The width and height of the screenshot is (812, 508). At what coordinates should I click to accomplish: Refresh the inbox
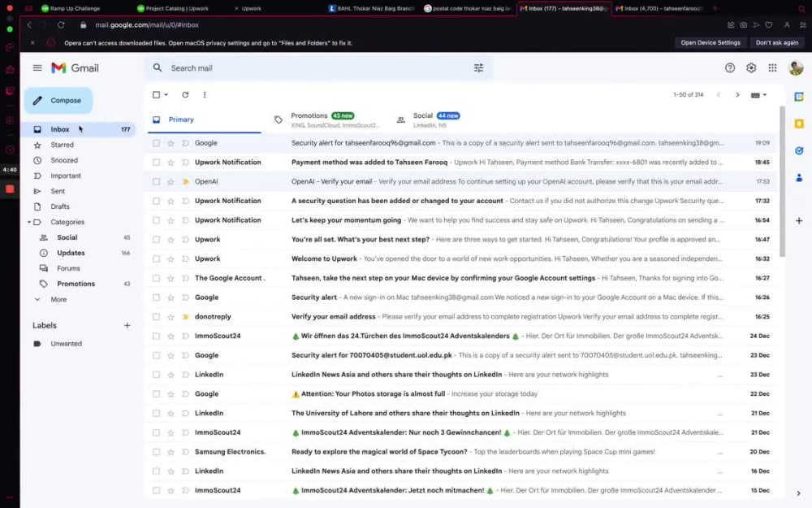click(x=184, y=95)
